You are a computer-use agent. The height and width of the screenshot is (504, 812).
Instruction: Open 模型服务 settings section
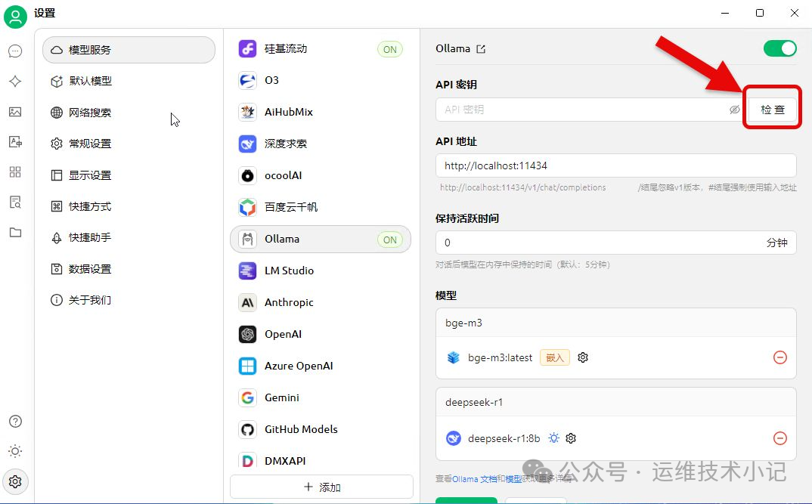[x=129, y=50]
